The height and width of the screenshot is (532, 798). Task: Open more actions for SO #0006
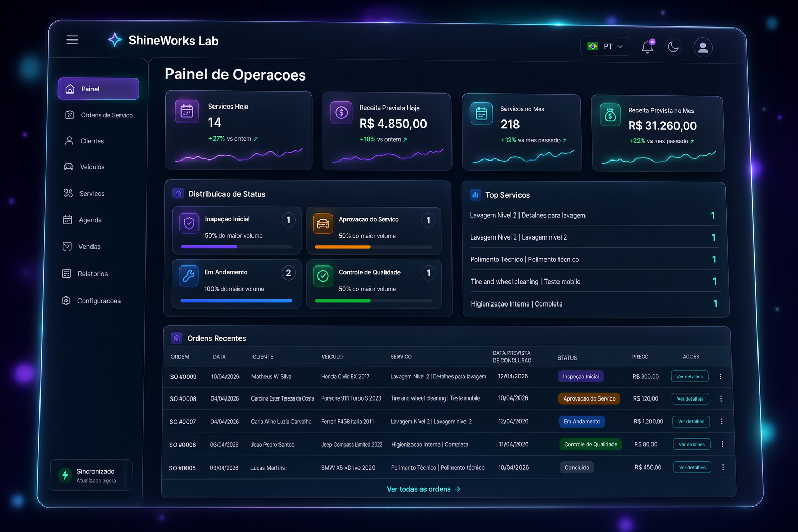pyautogui.click(x=722, y=444)
